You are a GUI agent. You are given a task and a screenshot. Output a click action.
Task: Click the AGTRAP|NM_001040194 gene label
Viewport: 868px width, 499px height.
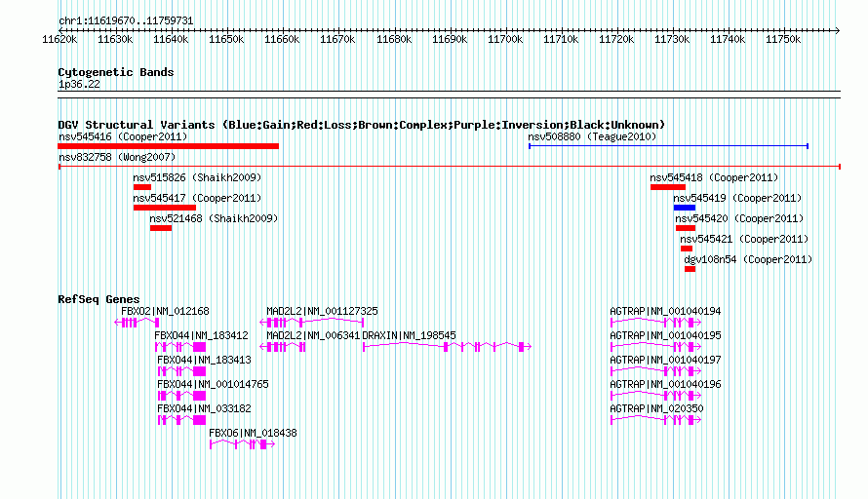click(x=665, y=312)
